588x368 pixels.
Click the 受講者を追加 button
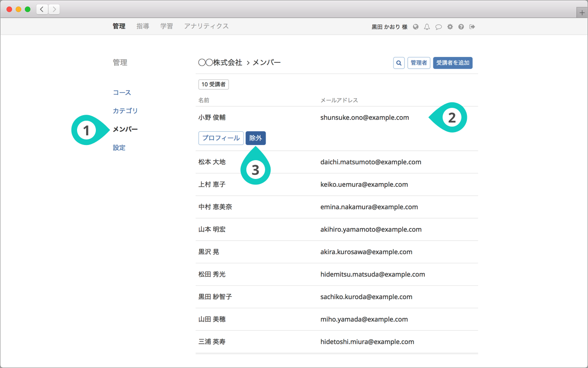(x=452, y=63)
